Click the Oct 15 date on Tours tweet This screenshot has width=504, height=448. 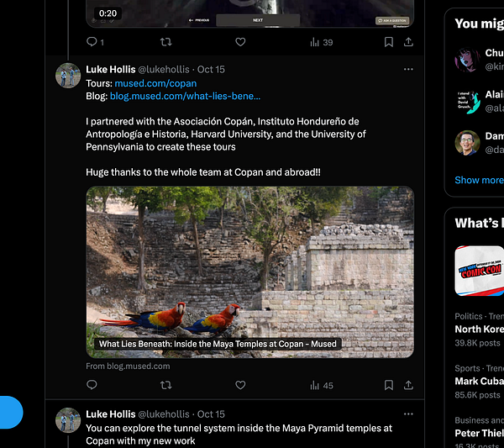(x=211, y=70)
